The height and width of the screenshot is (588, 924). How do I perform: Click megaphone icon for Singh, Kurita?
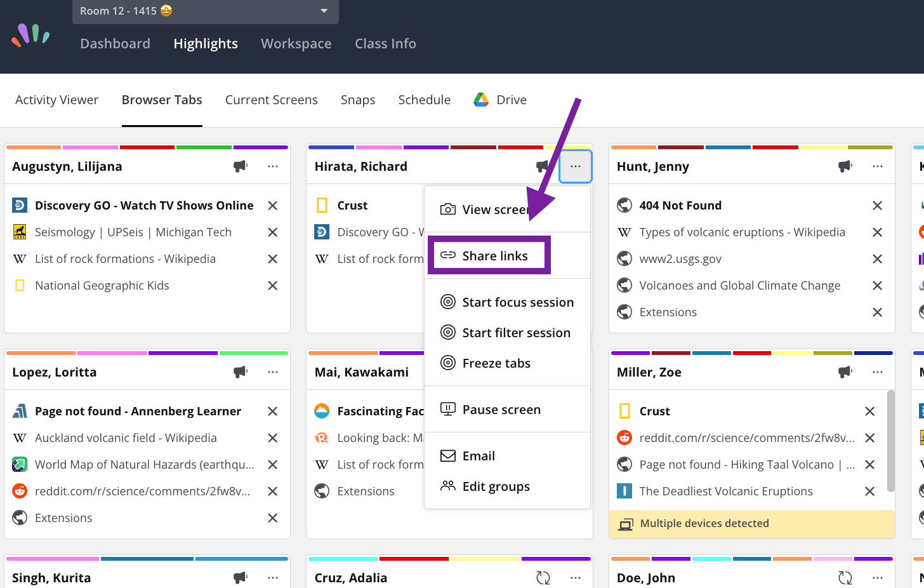pyautogui.click(x=241, y=578)
